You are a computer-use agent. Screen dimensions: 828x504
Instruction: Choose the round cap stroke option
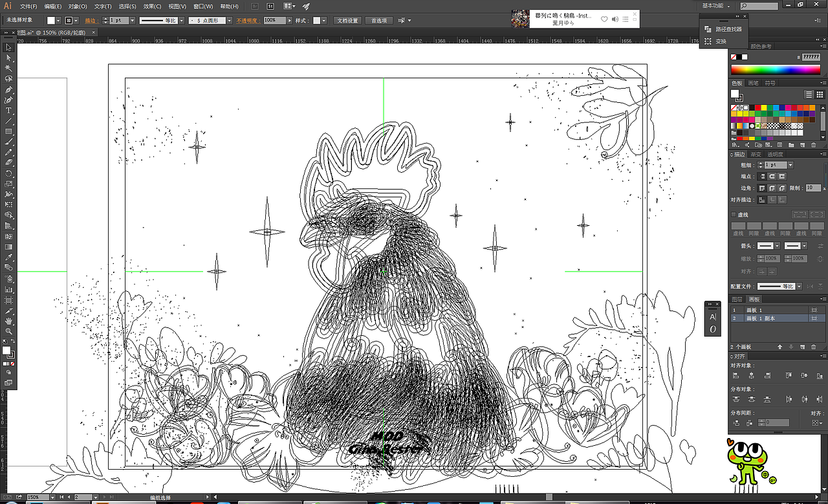pyautogui.click(x=773, y=176)
